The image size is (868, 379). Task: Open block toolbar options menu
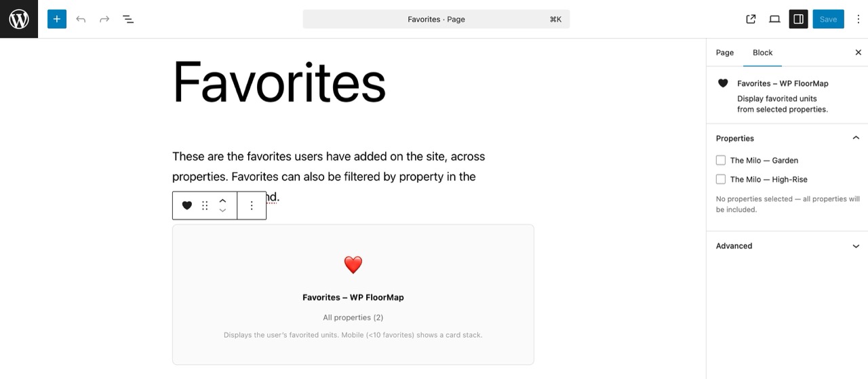[x=252, y=205]
